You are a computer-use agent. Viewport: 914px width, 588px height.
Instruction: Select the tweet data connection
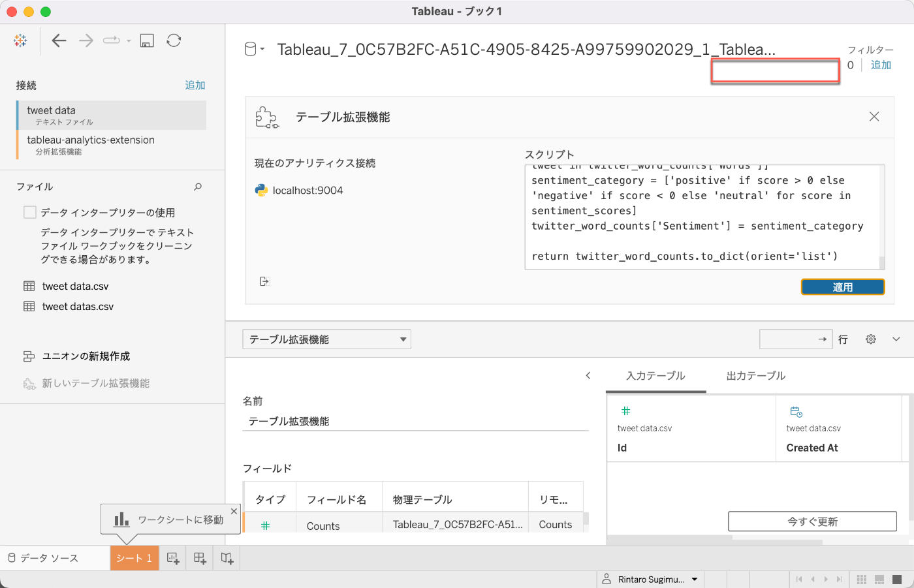click(112, 115)
